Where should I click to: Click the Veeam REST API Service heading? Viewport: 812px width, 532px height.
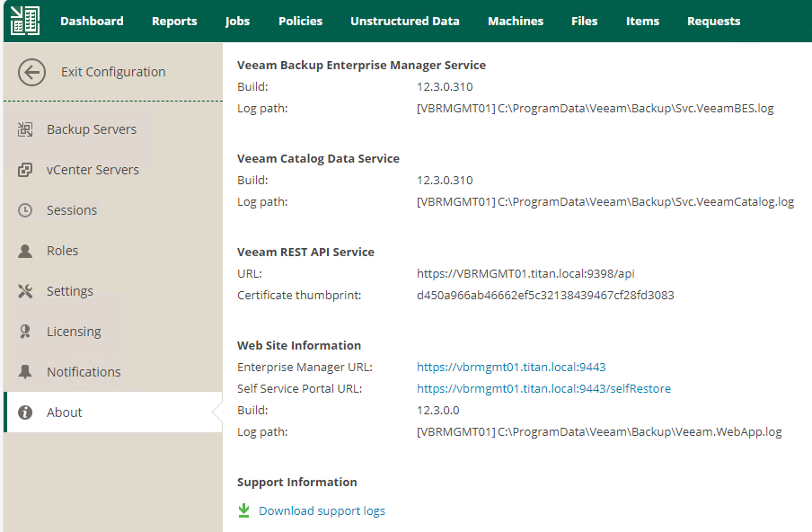click(x=305, y=252)
